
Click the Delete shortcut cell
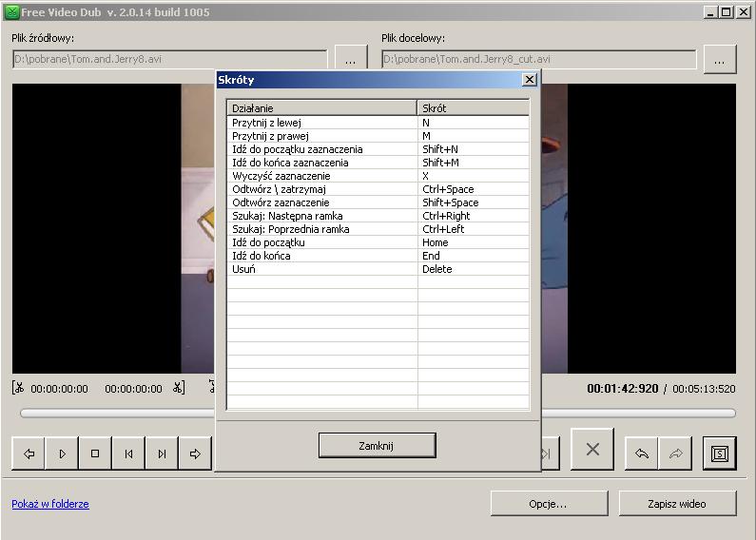point(474,269)
